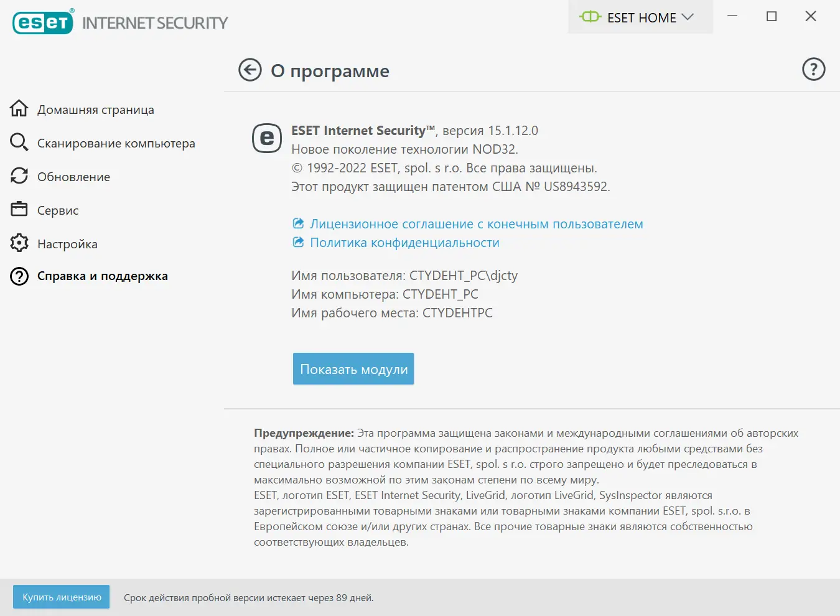Open the Политика конфиденциальности link
840x616 pixels.
click(x=404, y=243)
